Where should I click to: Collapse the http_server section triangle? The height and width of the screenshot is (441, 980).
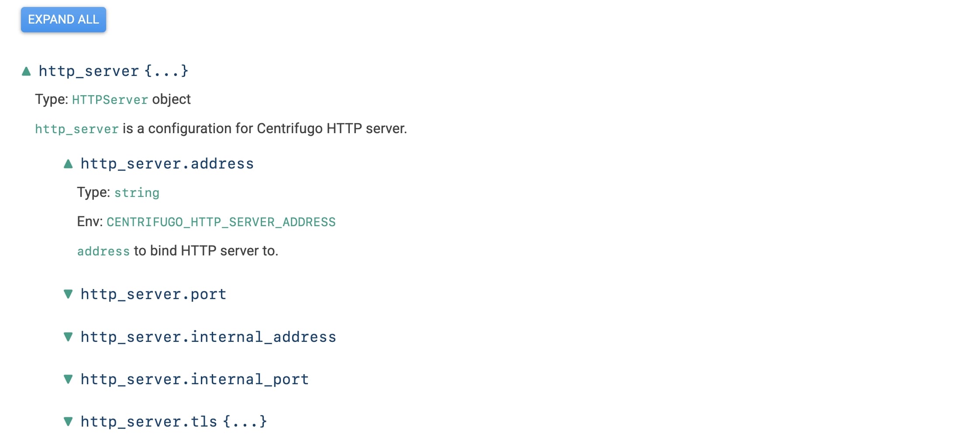[26, 71]
